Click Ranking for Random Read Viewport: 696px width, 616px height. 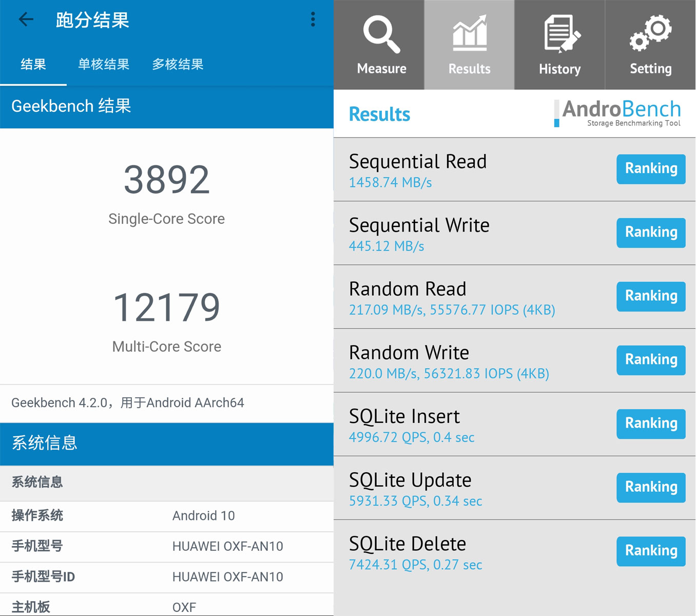(651, 296)
